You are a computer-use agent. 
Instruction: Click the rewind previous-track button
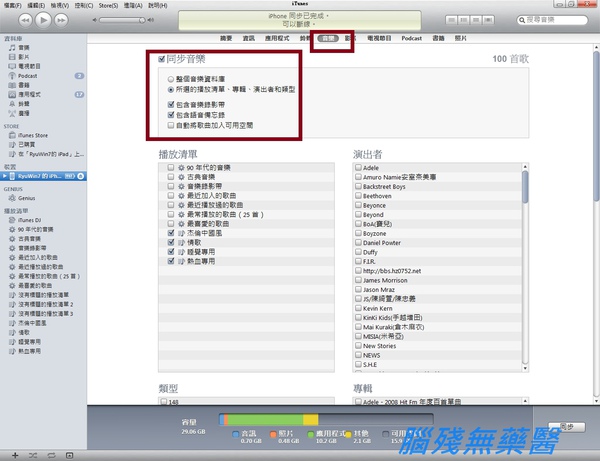pos(25,20)
